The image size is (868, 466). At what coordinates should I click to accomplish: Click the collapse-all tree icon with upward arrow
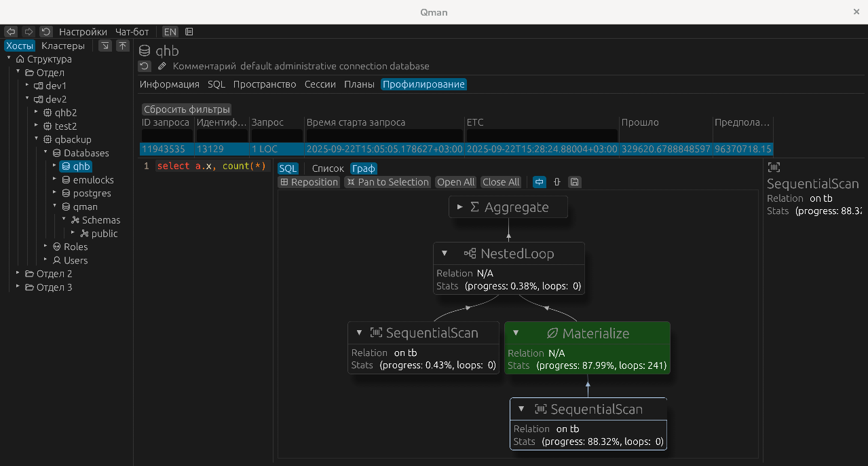(x=123, y=46)
